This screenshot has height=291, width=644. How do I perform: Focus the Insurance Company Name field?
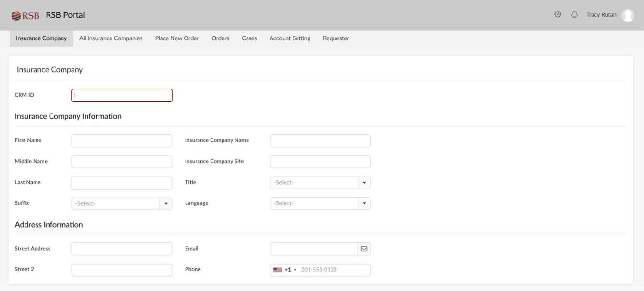coord(320,141)
